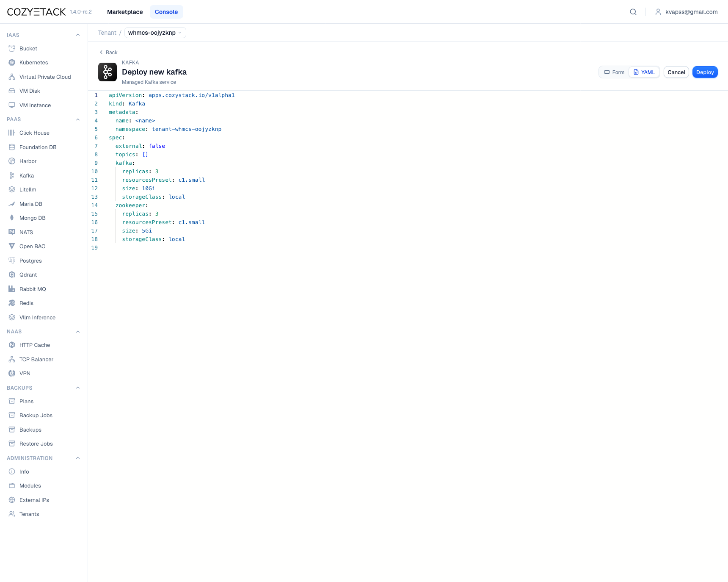Image resolution: width=728 pixels, height=582 pixels.
Task: Open Foundation DB database icon
Action: (x=12, y=147)
